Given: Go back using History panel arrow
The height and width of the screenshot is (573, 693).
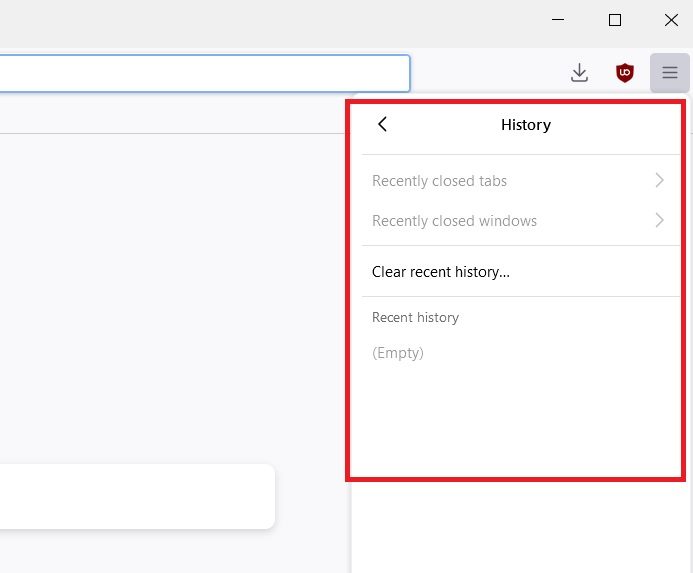Looking at the screenshot, I should pos(382,125).
